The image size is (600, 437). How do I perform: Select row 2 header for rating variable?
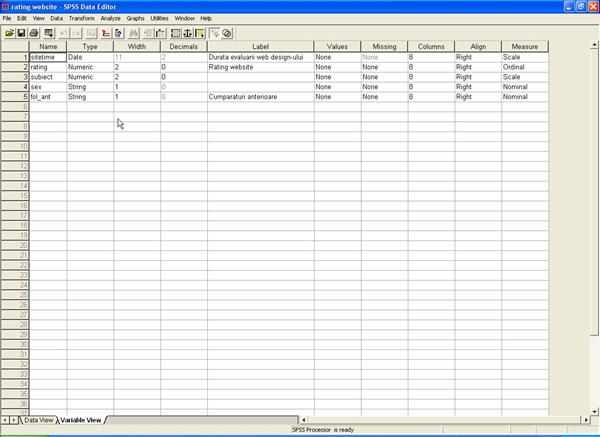(15, 67)
